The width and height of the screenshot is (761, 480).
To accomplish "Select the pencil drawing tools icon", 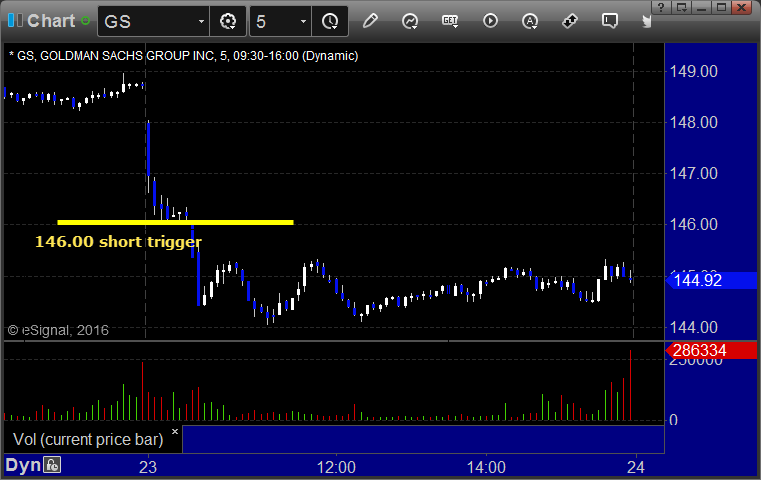I will pos(370,21).
